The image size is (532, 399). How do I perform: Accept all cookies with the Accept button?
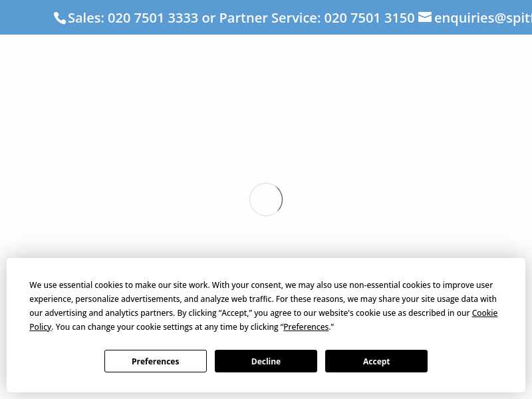tap(376, 361)
